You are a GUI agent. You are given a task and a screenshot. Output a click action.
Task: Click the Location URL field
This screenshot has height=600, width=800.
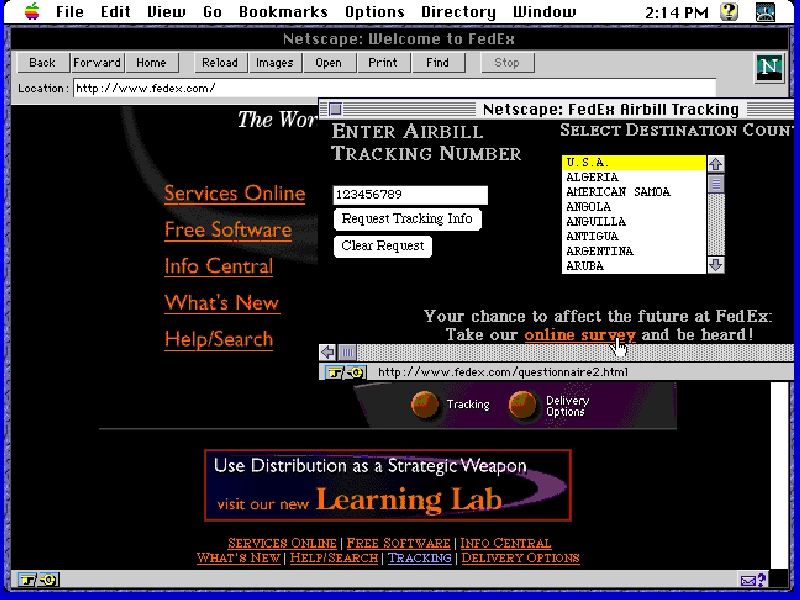394,88
